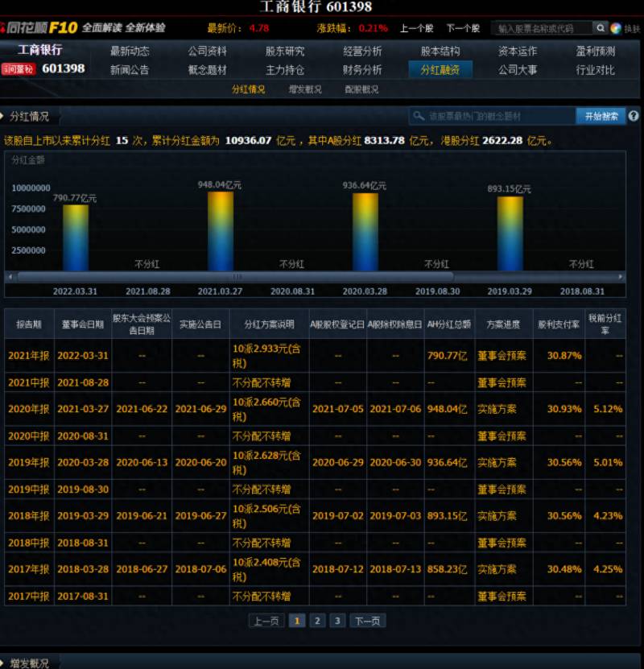Click chart scrollbar left arrow
Image resolution: width=644 pixels, height=669 pixels.
click(10, 277)
